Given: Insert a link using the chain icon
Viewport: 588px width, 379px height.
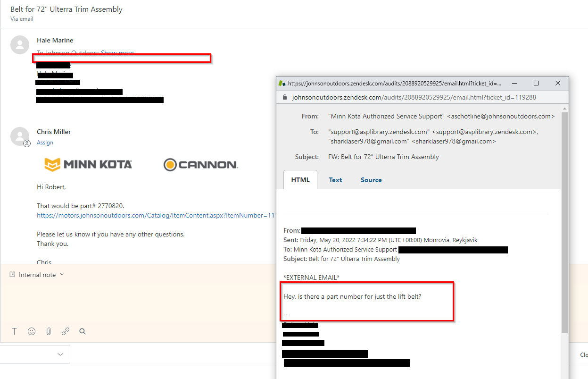Looking at the screenshot, I should (66, 331).
